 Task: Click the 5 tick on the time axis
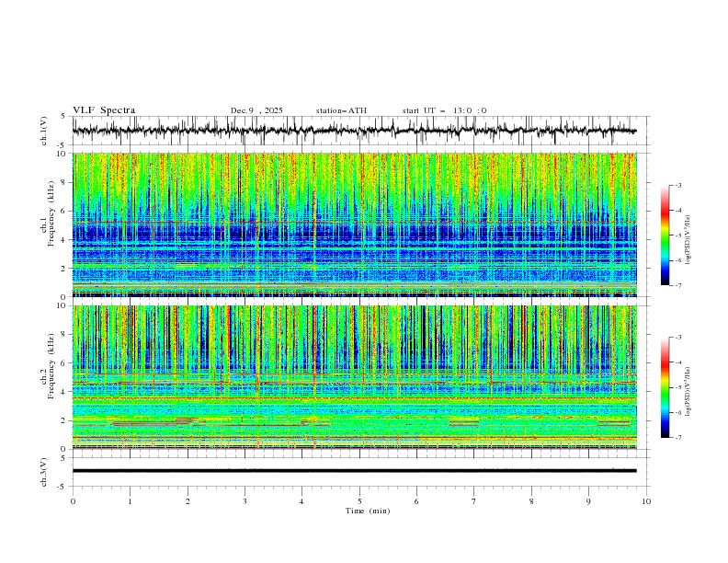pyautogui.click(x=359, y=502)
